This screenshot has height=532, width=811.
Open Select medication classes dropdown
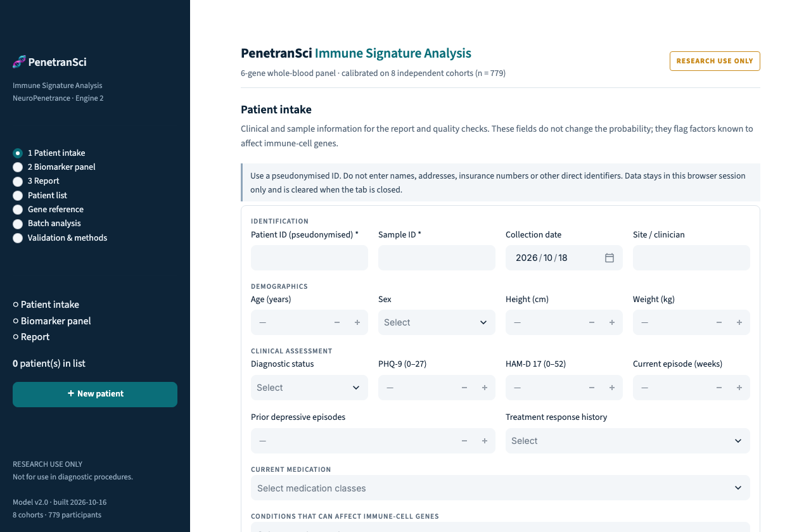click(501, 488)
